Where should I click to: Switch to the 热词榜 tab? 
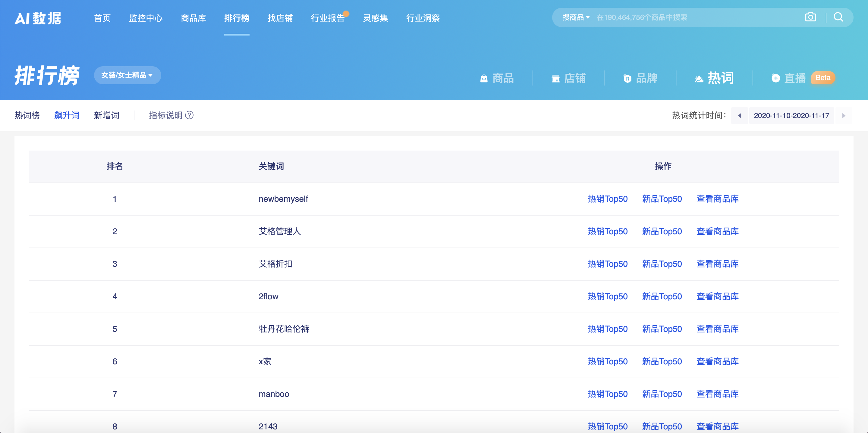pyautogui.click(x=27, y=115)
